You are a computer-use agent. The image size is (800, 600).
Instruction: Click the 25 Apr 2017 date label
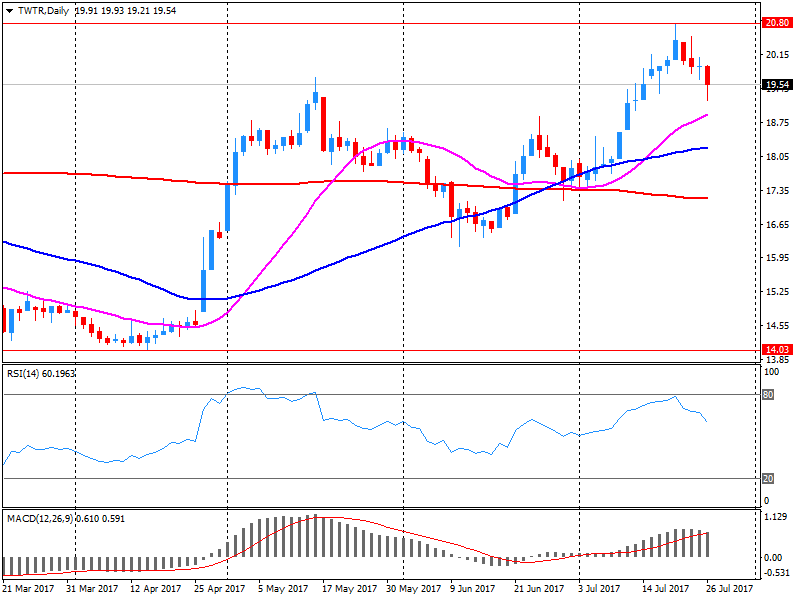coord(219,589)
